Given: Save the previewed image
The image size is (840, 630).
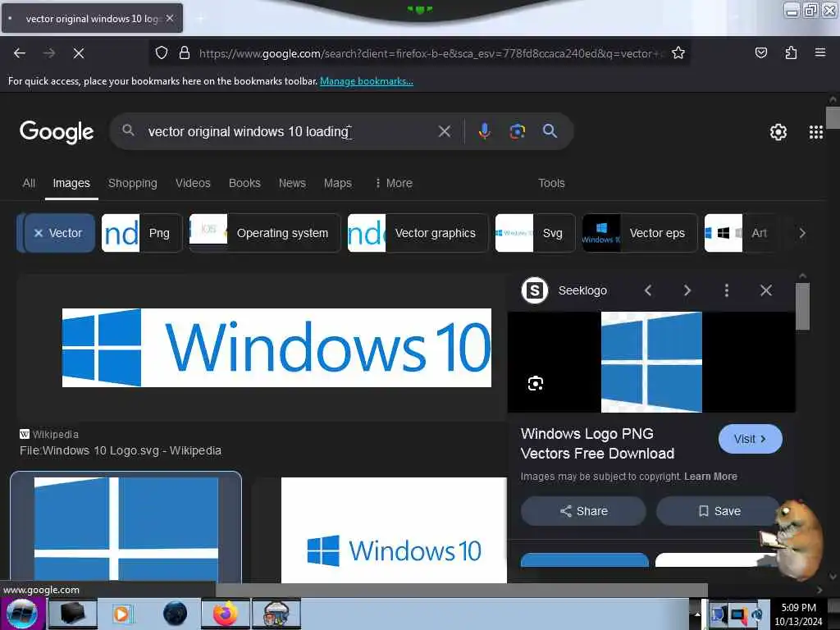Looking at the screenshot, I should pos(719,511).
